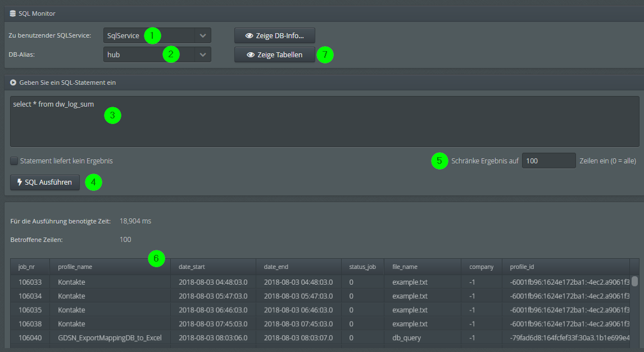Click the row limit field showing 100

tap(549, 161)
